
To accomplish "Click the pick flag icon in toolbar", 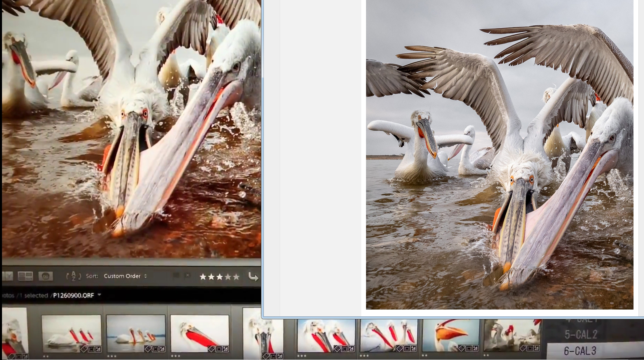I will pos(176,275).
